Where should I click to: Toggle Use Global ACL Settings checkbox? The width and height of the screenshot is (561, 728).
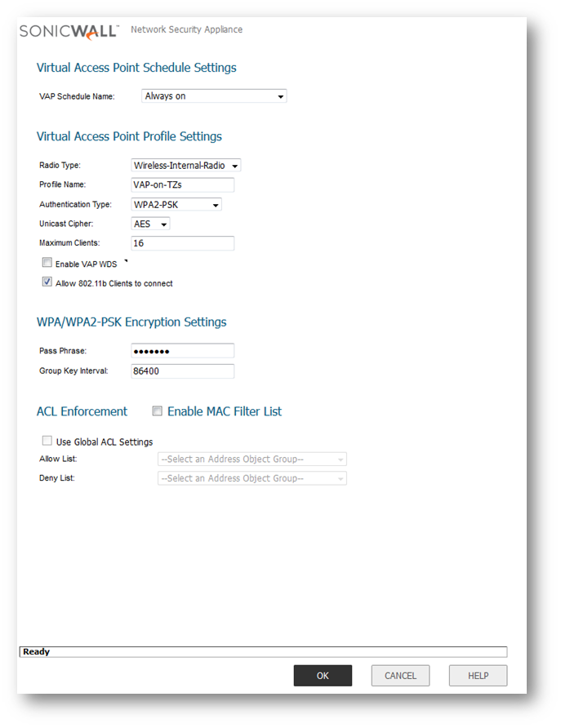[x=47, y=441]
